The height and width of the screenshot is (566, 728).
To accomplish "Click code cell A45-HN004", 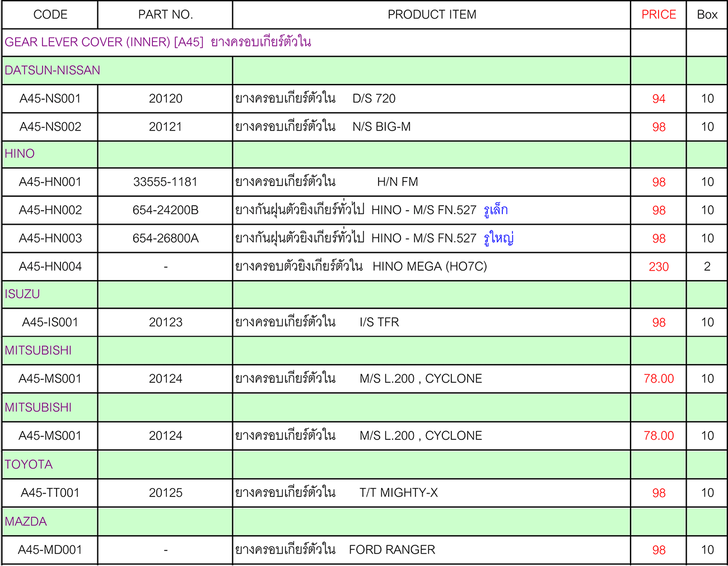I will point(50,267).
